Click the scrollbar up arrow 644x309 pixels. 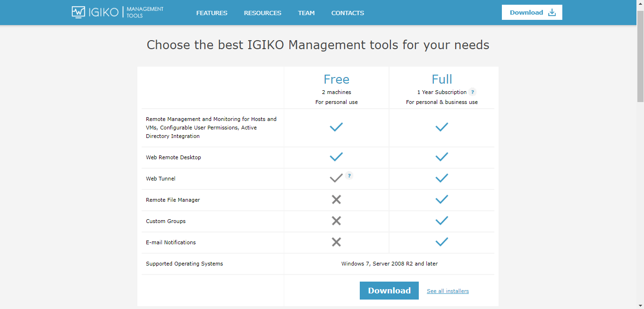[640, 4]
